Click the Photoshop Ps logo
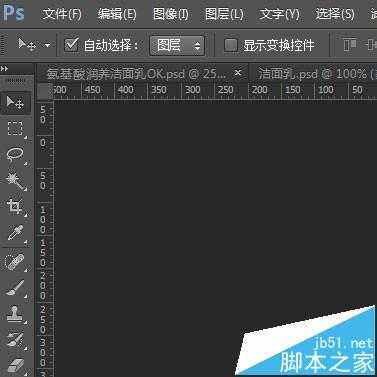 point(14,13)
